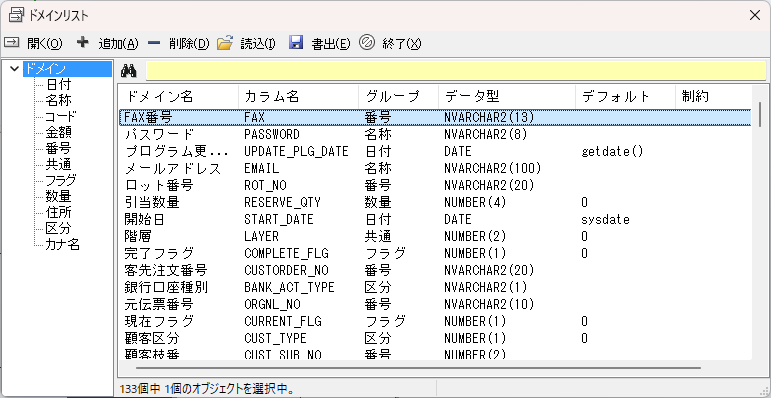Screen dimensions: 771x398
Task: Click the 開く(O) toolbar label
Action: [x=45, y=44]
